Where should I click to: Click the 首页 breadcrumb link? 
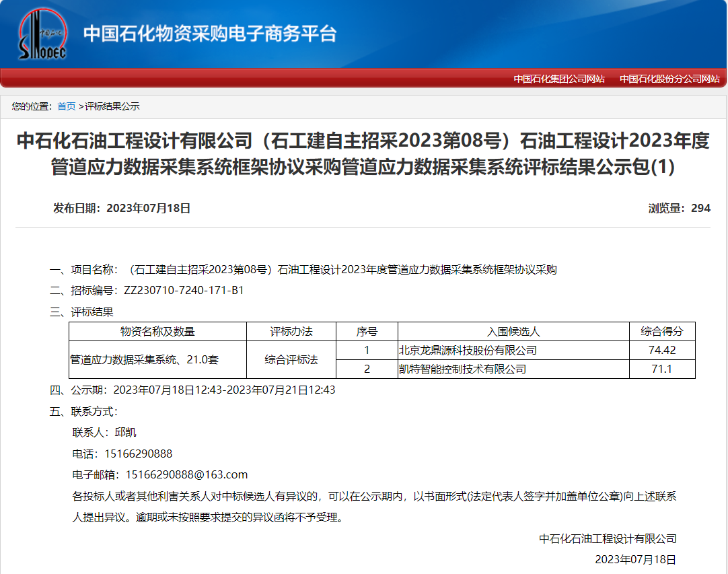point(67,105)
